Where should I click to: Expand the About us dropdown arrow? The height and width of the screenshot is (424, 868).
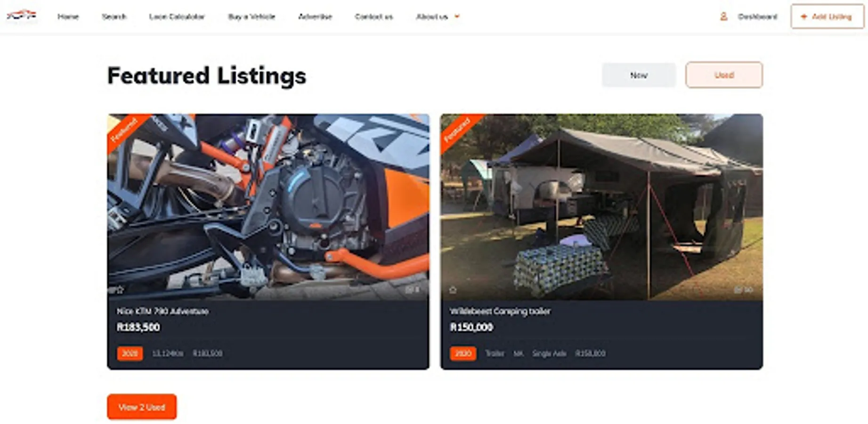tap(457, 16)
